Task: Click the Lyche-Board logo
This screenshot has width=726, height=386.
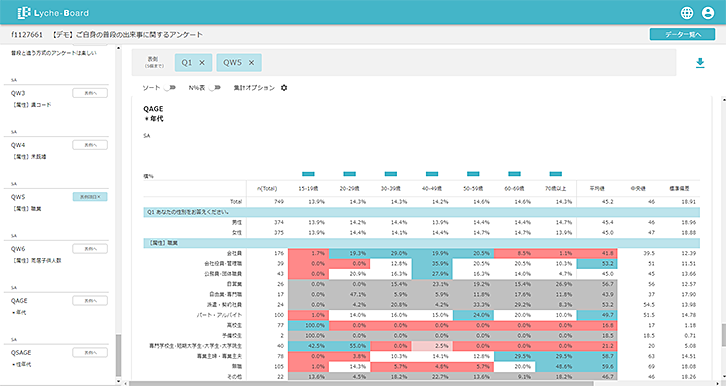Action: (53, 13)
